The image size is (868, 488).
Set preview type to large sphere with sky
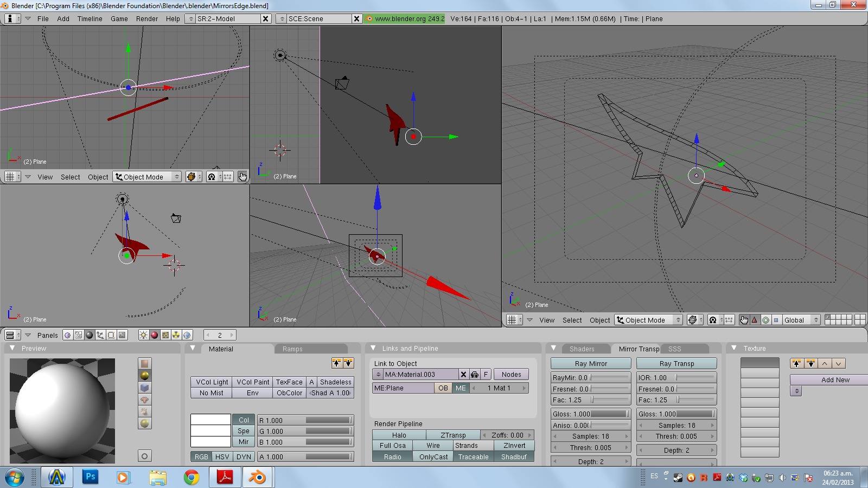tap(145, 423)
